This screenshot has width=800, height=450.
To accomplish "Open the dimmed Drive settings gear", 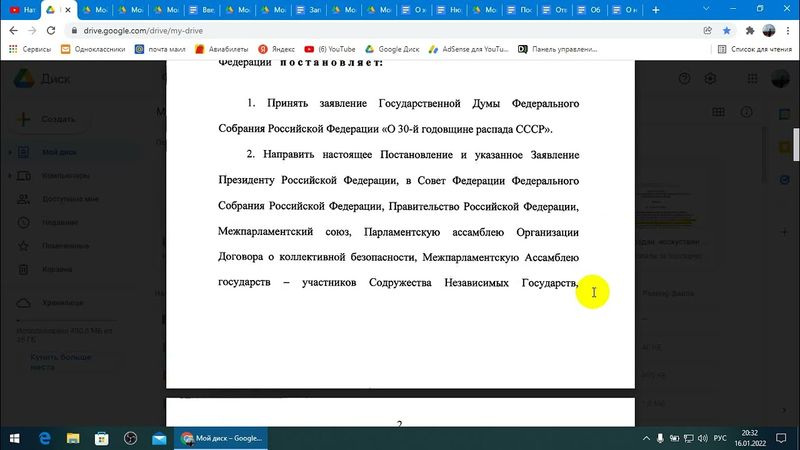I will click(710, 79).
